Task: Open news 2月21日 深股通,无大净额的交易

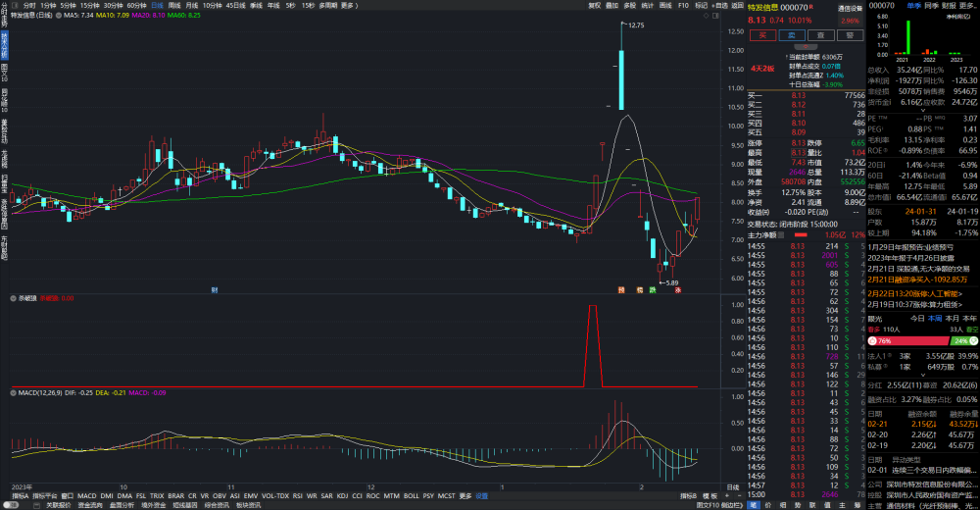Action: [918, 269]
